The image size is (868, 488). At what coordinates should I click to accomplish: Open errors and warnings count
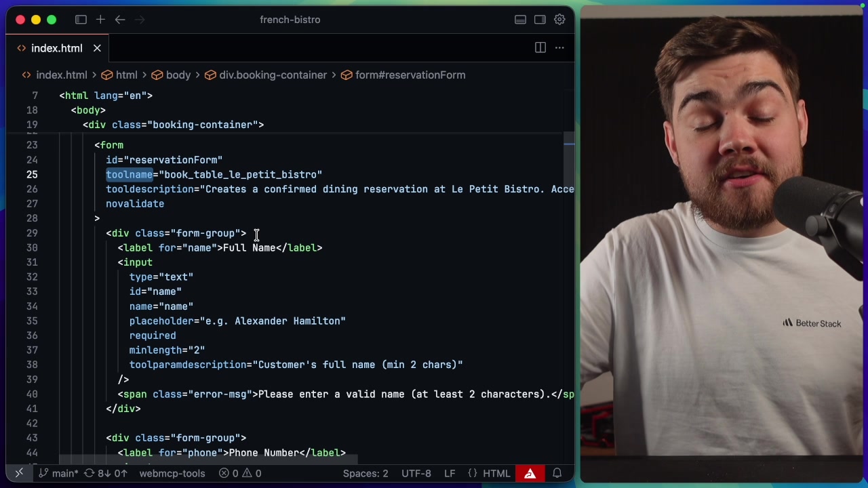(240, 474)
